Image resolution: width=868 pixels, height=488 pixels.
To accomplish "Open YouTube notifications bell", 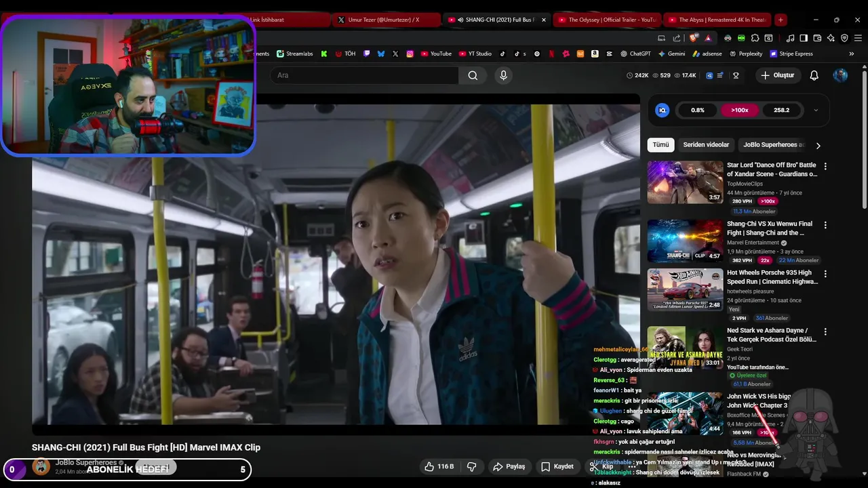I will click(x=814, y=75).
